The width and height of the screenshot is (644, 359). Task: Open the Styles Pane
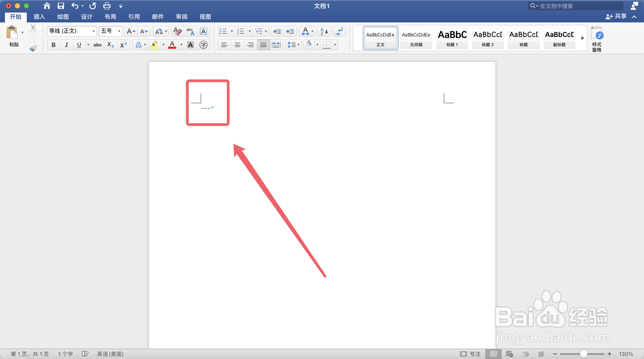pos(597,39)
